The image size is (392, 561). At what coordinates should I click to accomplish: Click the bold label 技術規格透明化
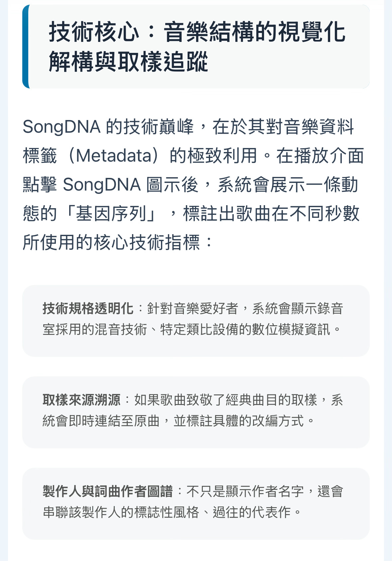pyautogui.click(x=88, y=309)
